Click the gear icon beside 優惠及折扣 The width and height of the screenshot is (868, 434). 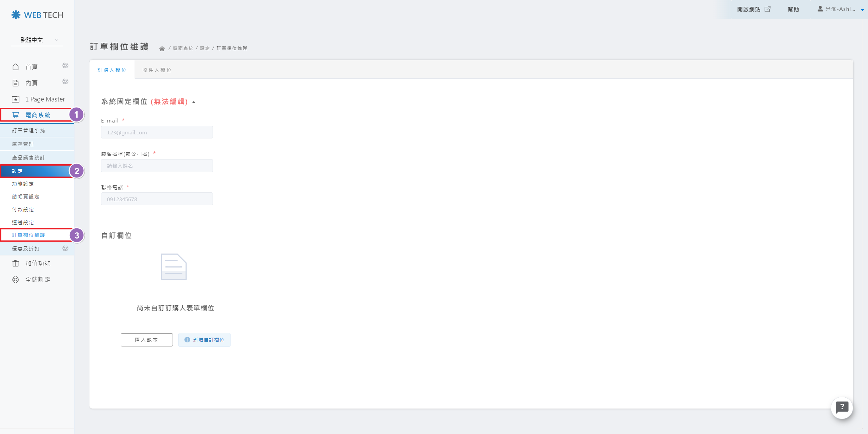pos(65,248)
